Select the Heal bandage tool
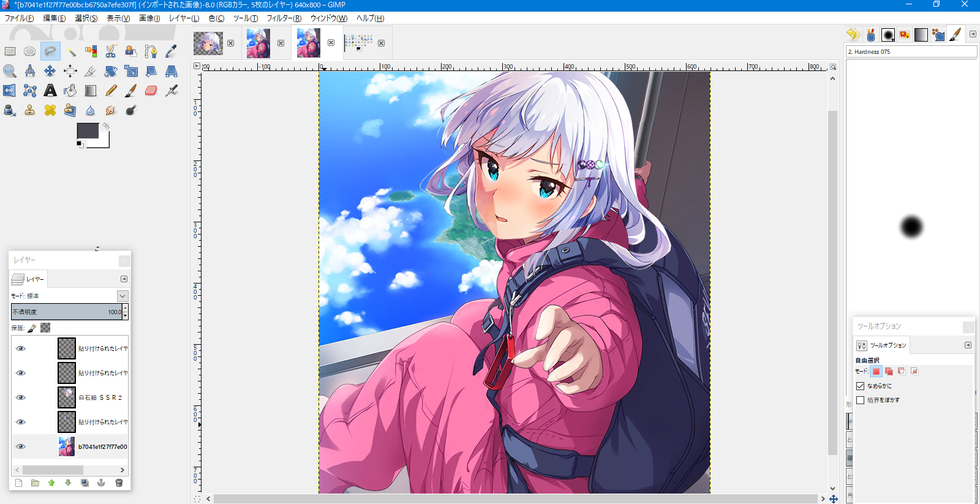 coord(50,110)
